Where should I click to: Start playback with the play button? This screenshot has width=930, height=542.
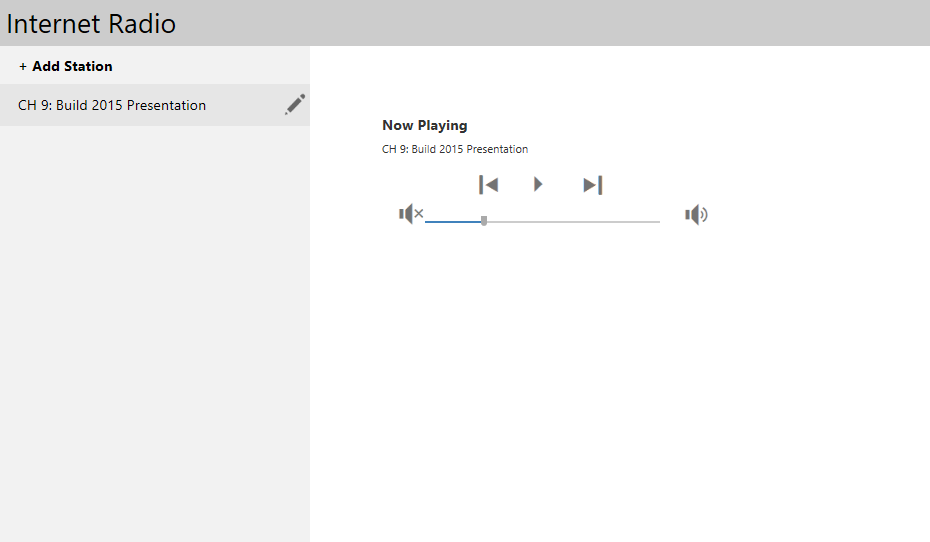(538, 184)
